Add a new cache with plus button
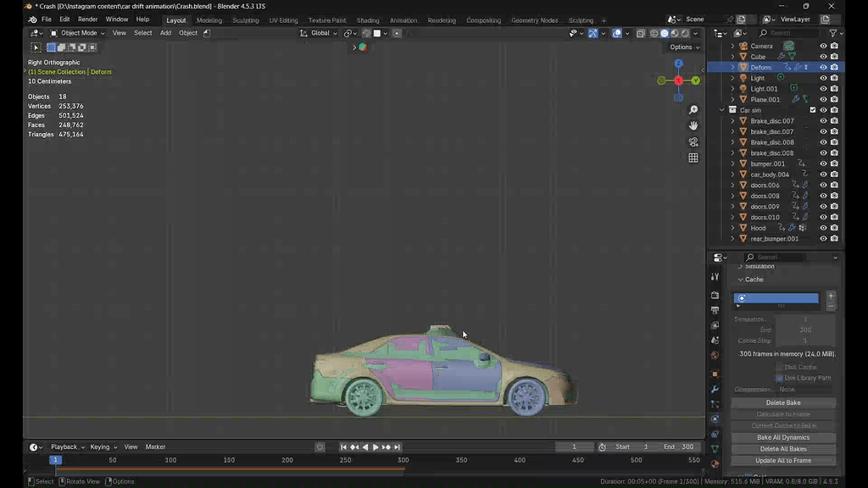 tap(831, 296)
